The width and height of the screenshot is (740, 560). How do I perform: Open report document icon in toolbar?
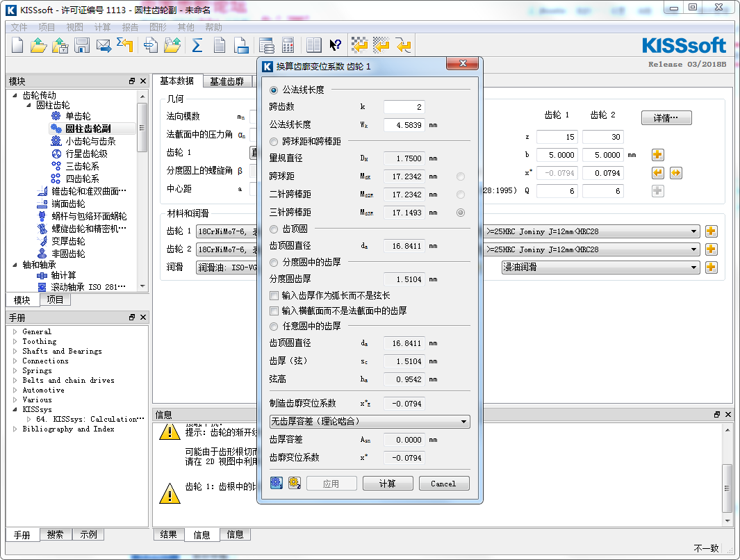tap(220, 45)
